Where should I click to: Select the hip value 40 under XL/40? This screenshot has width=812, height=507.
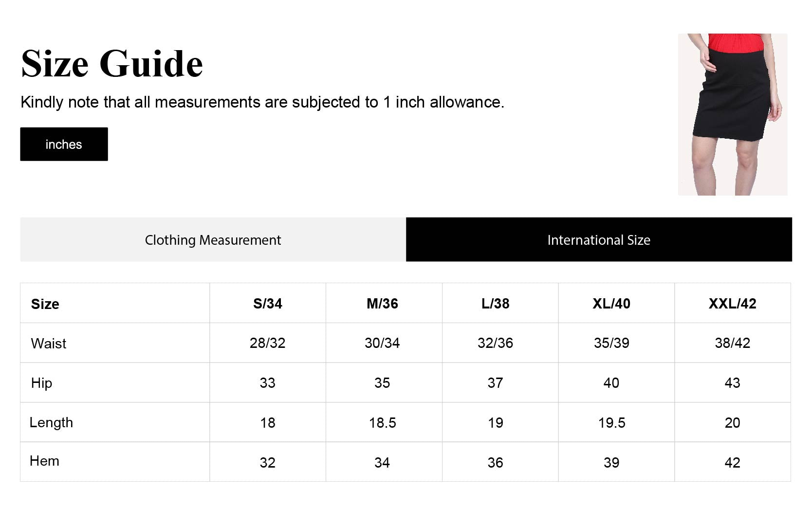point(611,383)
